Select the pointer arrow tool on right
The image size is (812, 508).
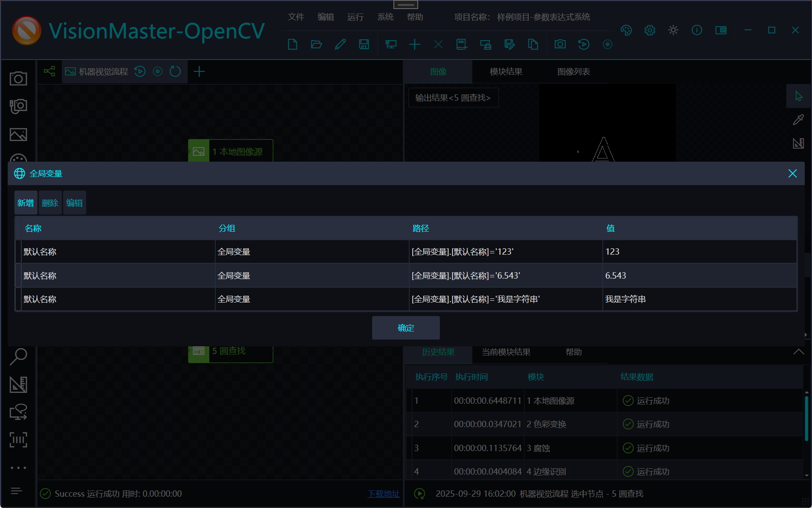coord(798,96)
